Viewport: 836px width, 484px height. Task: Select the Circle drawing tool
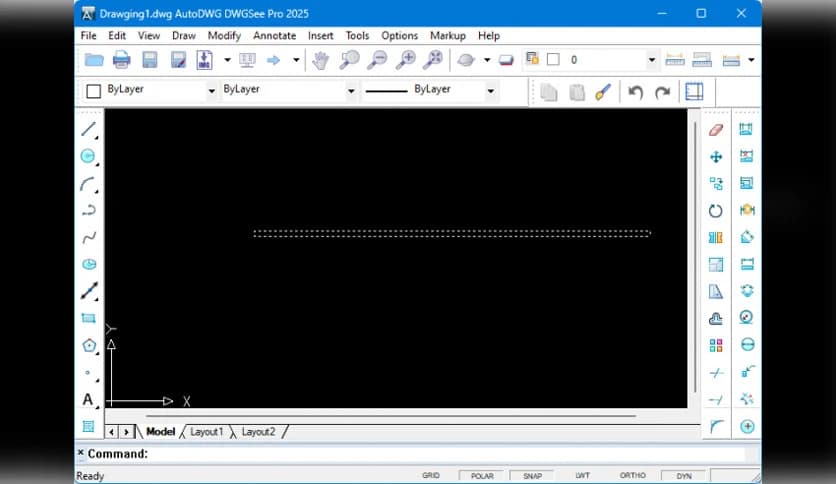89,156
